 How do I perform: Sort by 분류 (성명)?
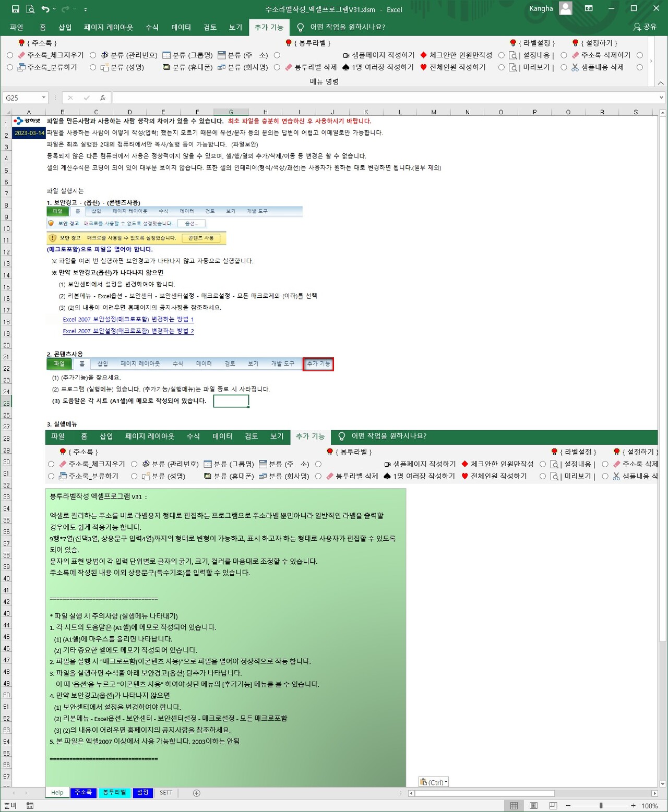(122, 67)
